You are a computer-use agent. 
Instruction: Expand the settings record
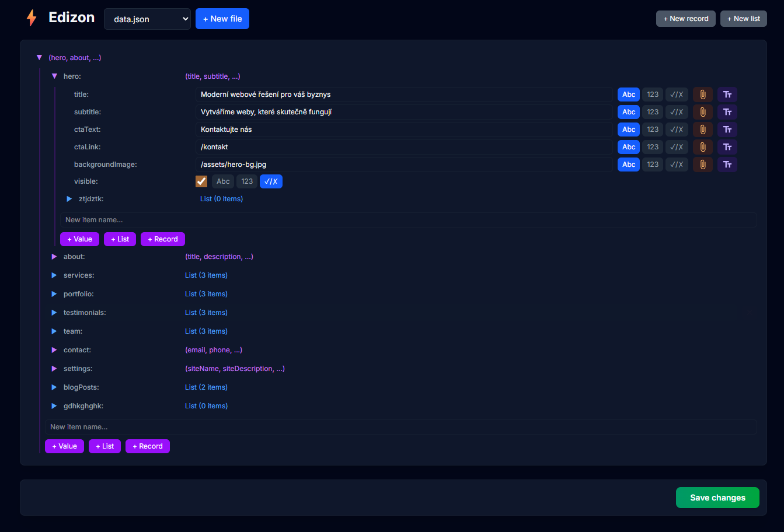54,369
